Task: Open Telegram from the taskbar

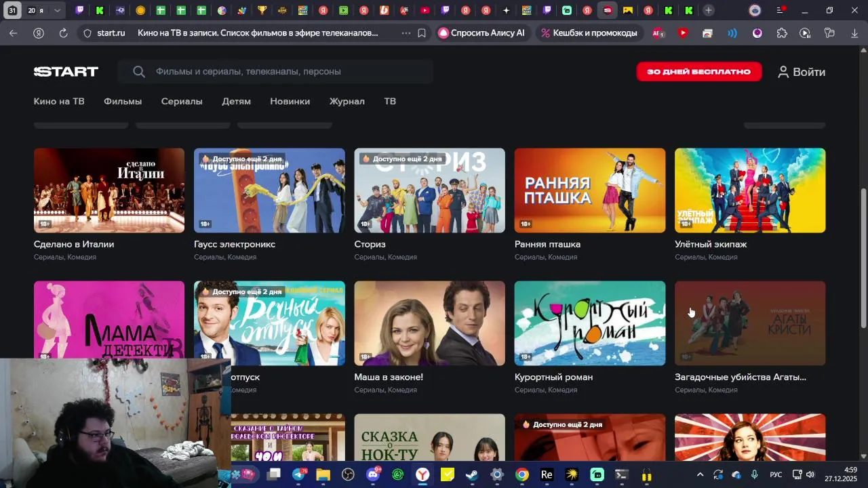Action: click(x=298, y=474)
